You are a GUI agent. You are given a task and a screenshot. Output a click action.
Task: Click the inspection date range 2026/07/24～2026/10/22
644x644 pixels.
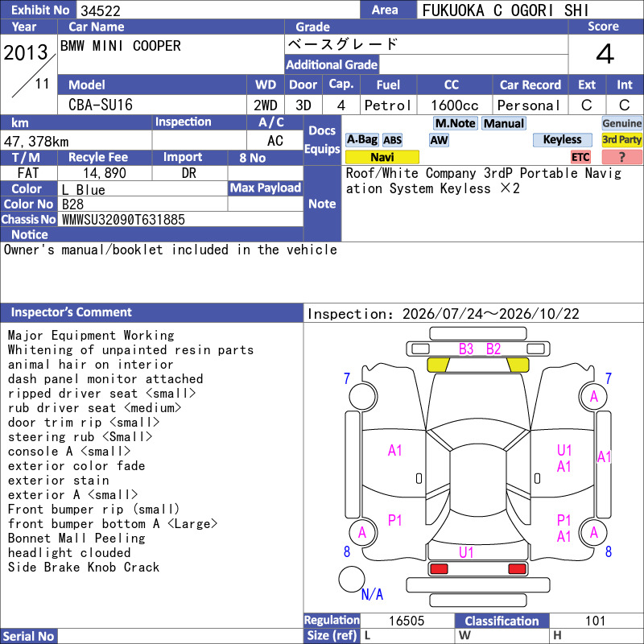point(491,314)
